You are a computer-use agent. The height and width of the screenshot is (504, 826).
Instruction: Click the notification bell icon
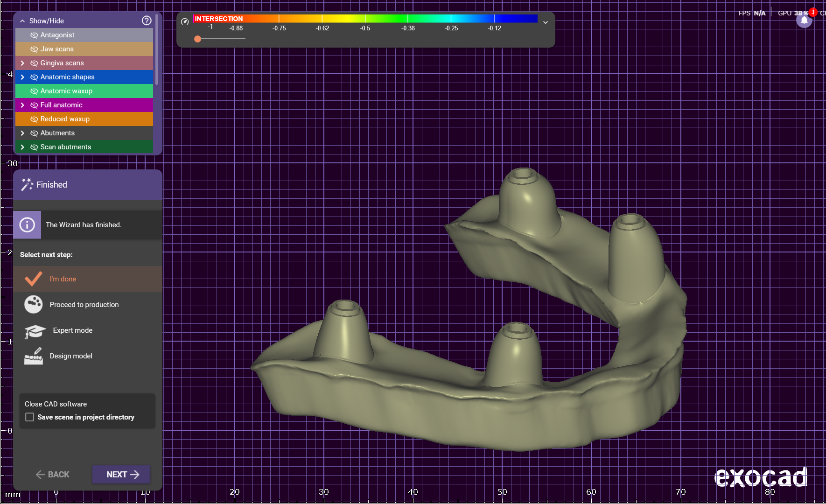point(804,21)
